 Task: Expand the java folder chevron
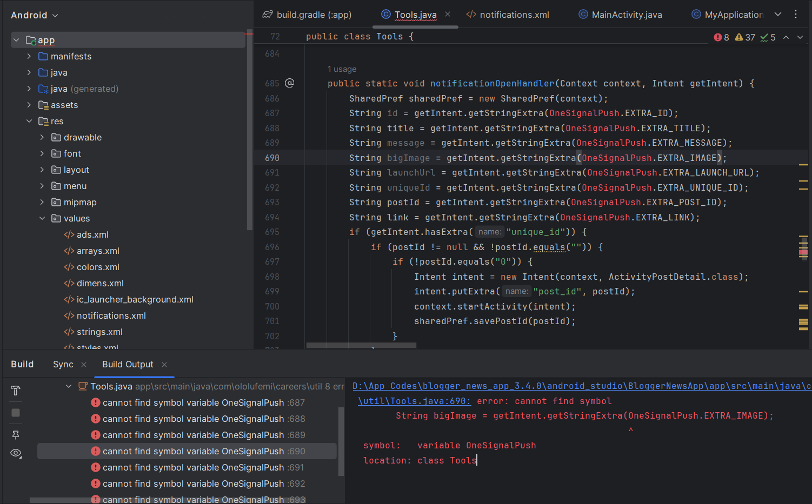(x=29, y=72)
